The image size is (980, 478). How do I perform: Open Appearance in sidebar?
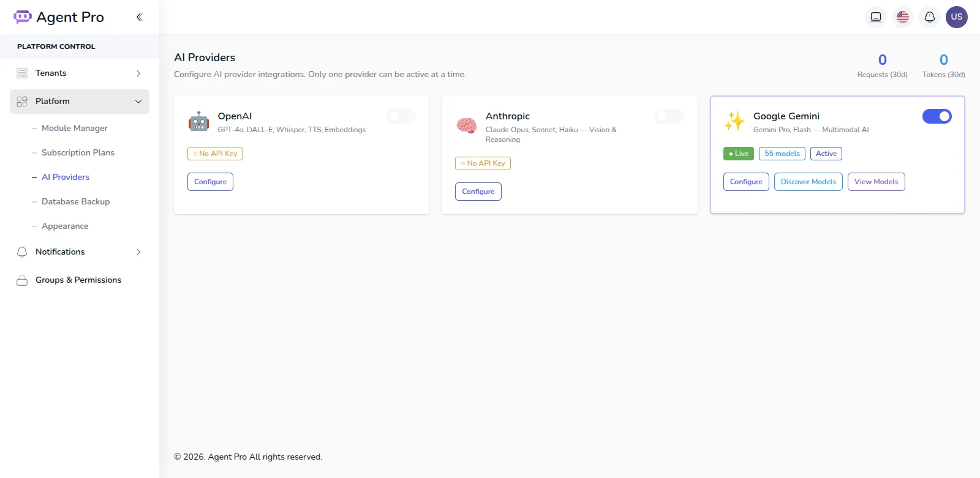pos(65,226)
